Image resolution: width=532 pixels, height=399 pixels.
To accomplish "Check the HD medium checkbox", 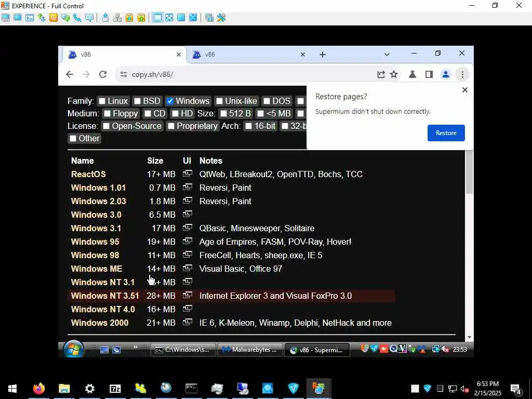I will (x=175, y=114).
